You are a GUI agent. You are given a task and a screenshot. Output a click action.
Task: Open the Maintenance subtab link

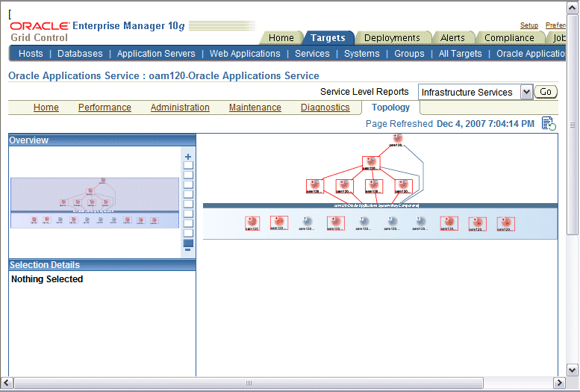255,108
